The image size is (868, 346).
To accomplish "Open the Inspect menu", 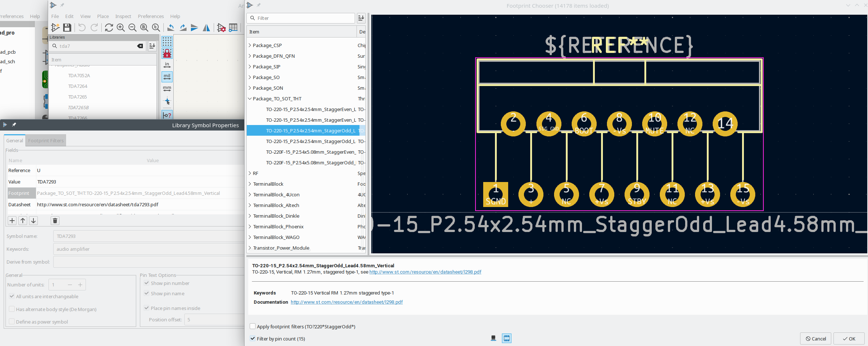I will click(123, 16).
